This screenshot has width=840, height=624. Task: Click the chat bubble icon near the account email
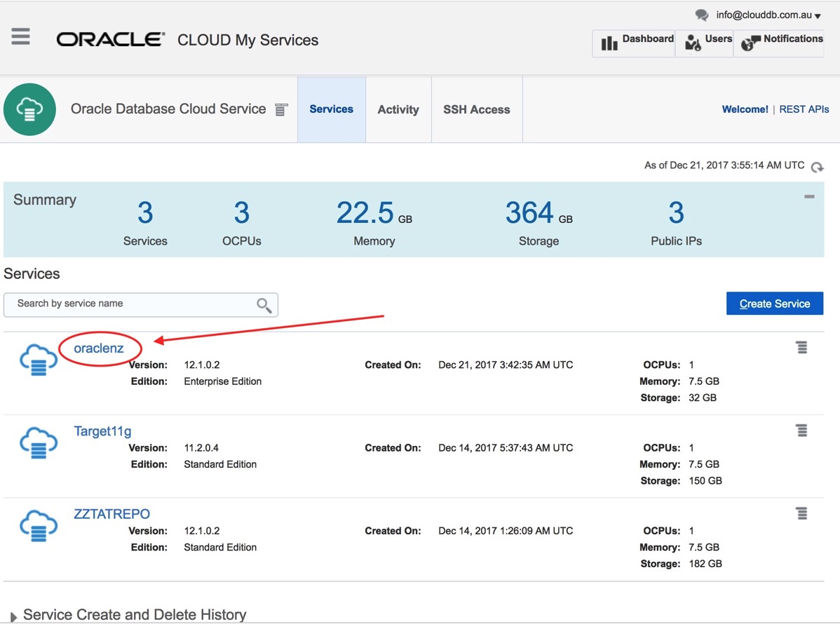point(702,15)
